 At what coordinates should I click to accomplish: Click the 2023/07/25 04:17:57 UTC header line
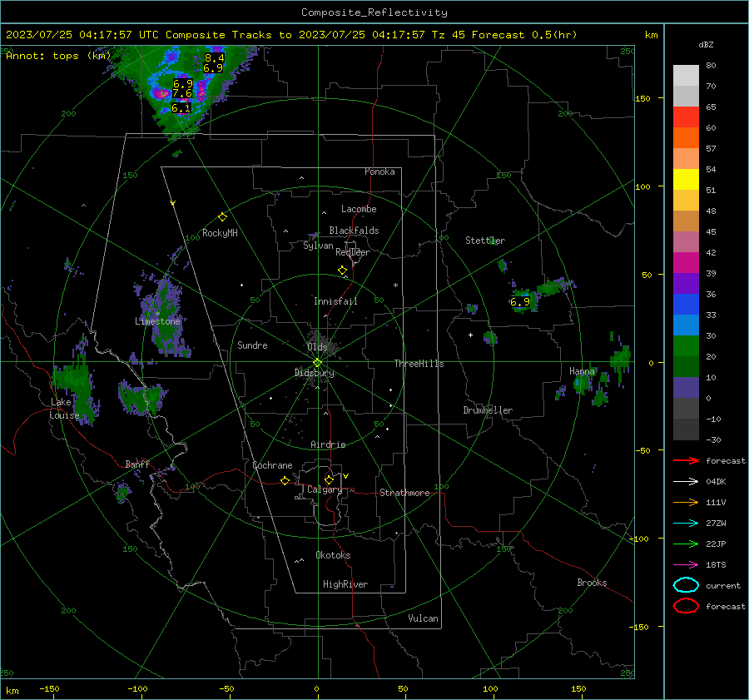(x=291, y=35)
